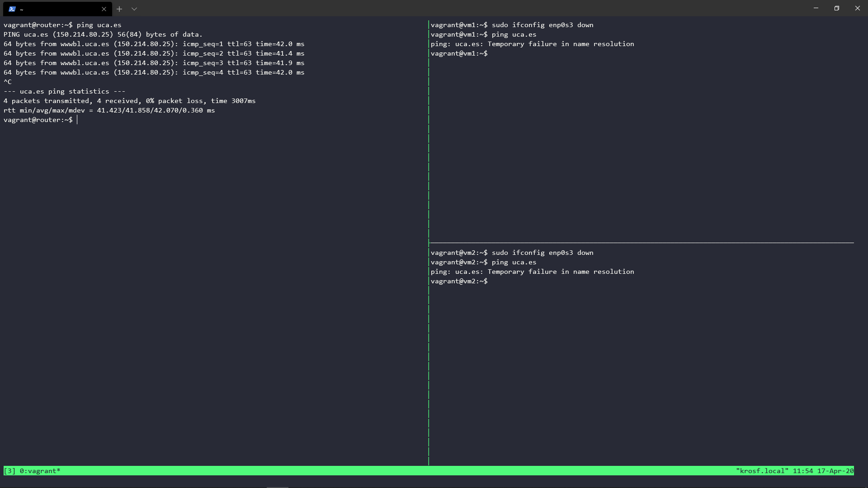Close the current terminal tab
The height and width of the screenshot is (488, 868).
[104, 9]
